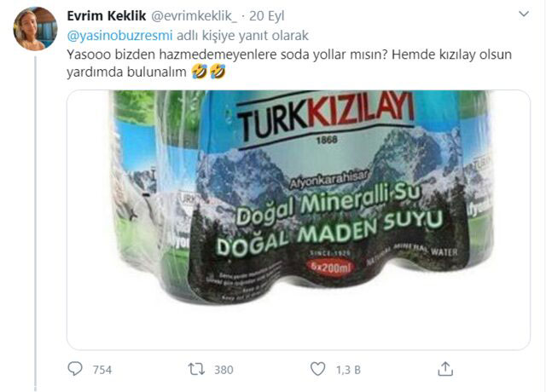Image resolution: width=546 pixels, height=392 pixels.
Task: Click the 'adlı kişiye yanıt olarak' text
Action: coord(242,36)
